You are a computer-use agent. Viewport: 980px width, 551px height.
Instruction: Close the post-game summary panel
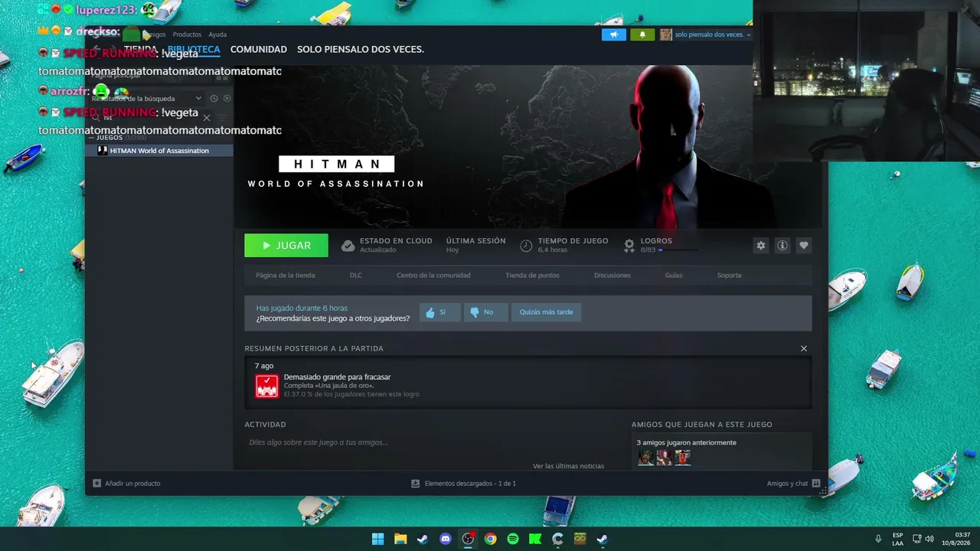pyautogui.click(x=804, y=348)
